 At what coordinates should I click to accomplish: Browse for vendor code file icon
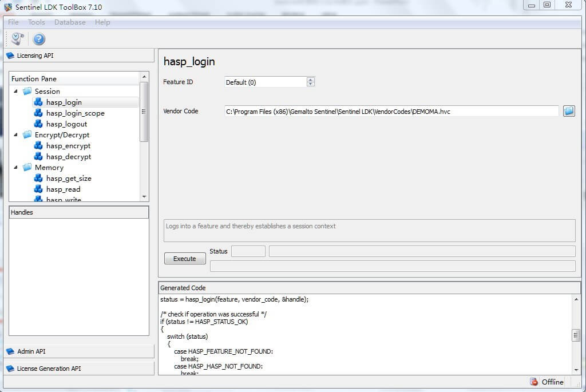(568, 111)
